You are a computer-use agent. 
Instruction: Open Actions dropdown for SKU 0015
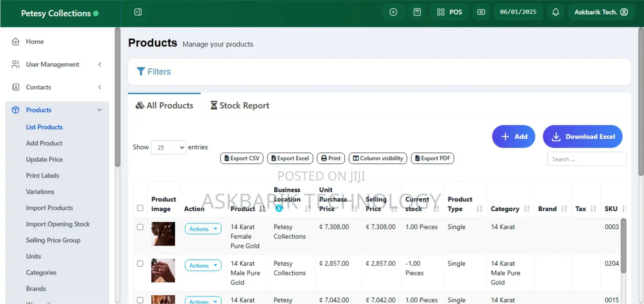[203, 300]
